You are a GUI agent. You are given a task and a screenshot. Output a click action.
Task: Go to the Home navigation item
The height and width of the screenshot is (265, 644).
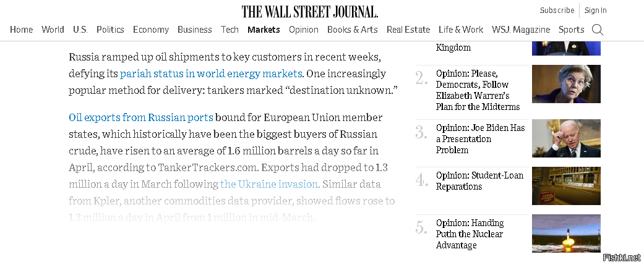tap(22, 30)
